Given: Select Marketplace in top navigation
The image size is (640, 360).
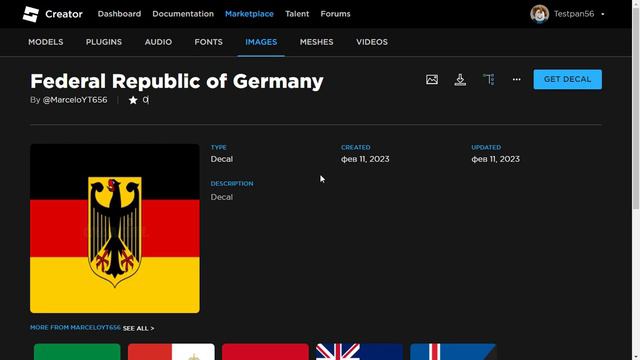Looking at the screenshot, I should point(249,14).
